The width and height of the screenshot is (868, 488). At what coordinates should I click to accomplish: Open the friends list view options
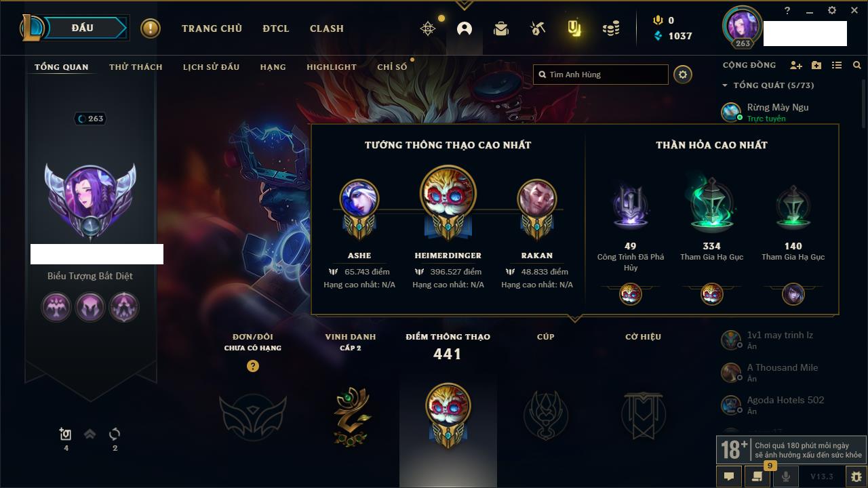(x=837, y=65)
